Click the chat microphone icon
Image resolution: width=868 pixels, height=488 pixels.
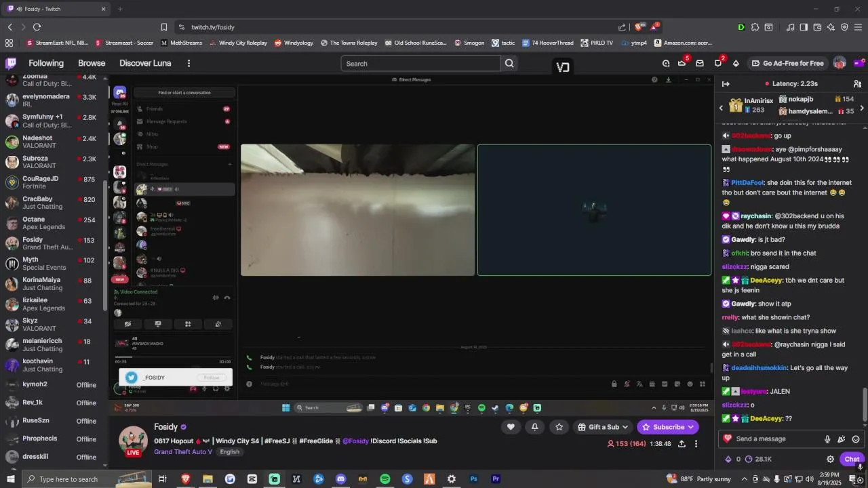coord(827,439)
